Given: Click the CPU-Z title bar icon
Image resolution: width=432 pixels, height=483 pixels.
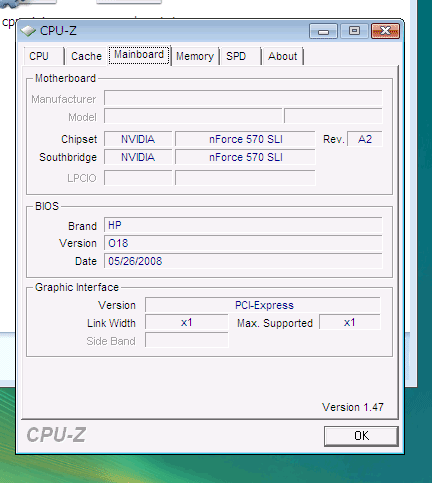Looking at the screenshot, I should (28, 31).
